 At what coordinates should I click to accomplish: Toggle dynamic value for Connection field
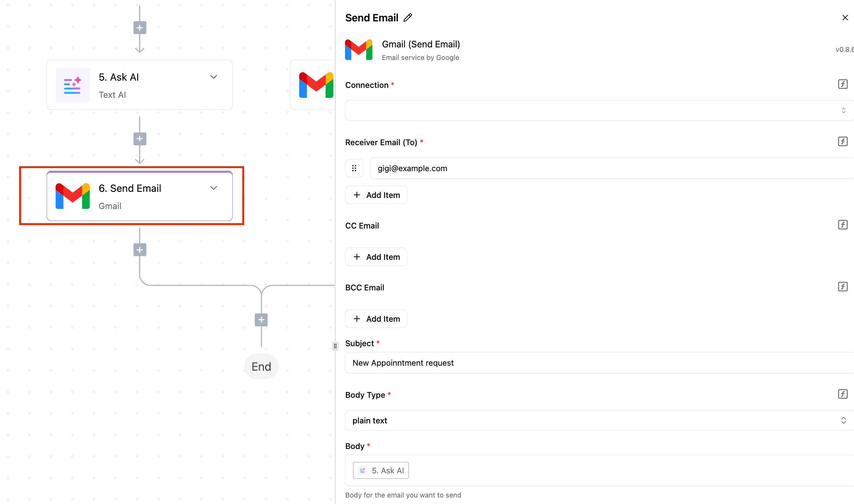click(843, 84)
